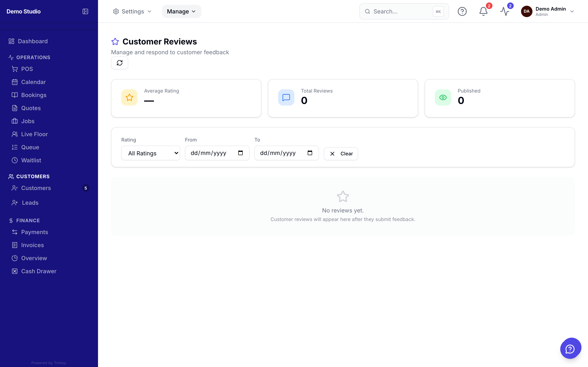Click the refresh reviews icon button
588x367 pixels.
[120, 63]
